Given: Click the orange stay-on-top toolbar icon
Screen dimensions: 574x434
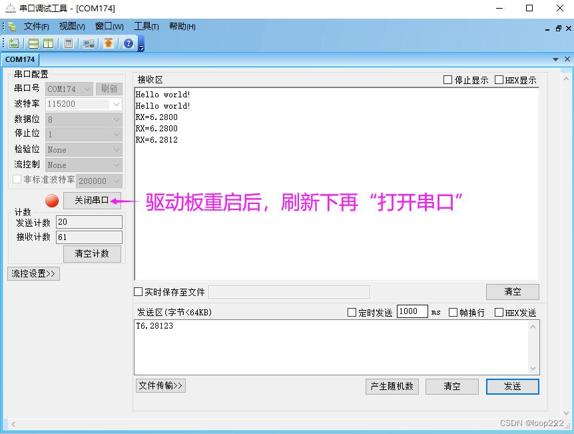Looking at the screenshot, I should (x=108, y=44).
